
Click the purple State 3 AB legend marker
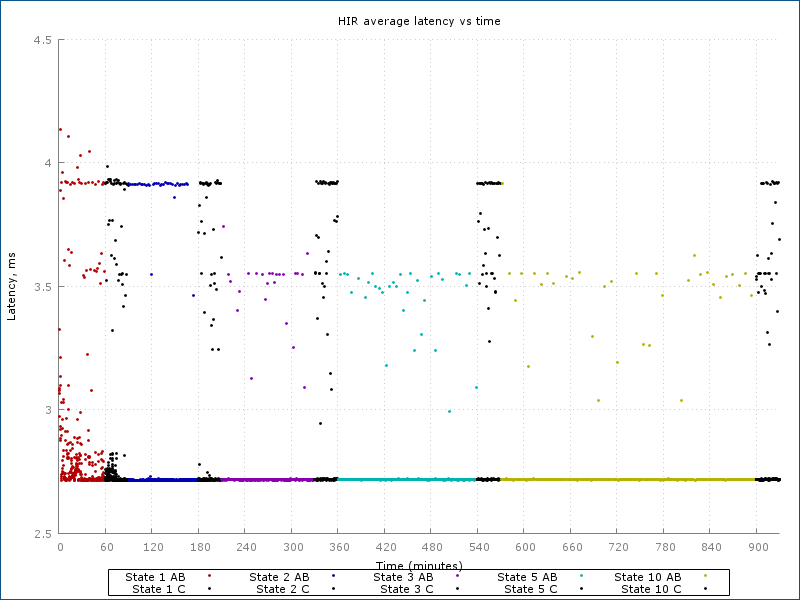(457, 576)
